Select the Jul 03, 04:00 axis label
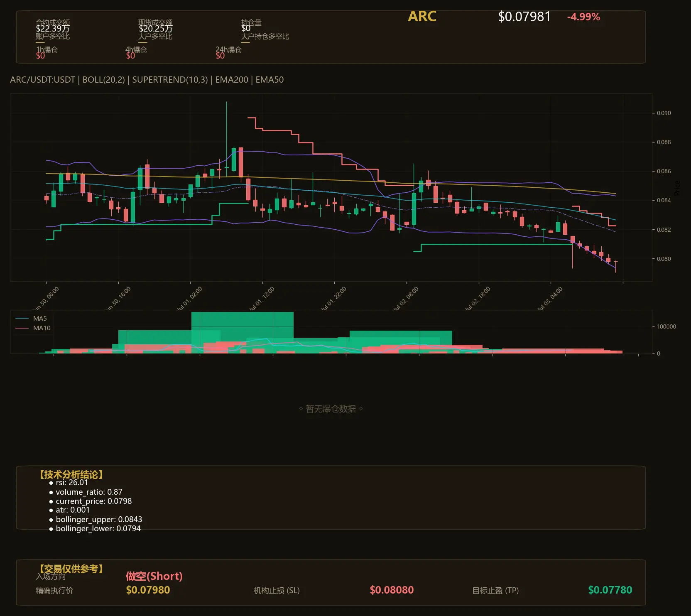Screen dimensions: 691x616 pyautogui.click(x=550, y=299)
